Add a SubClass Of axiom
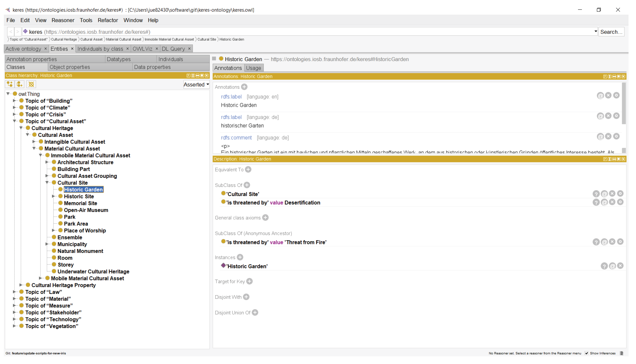 point(247,185)
